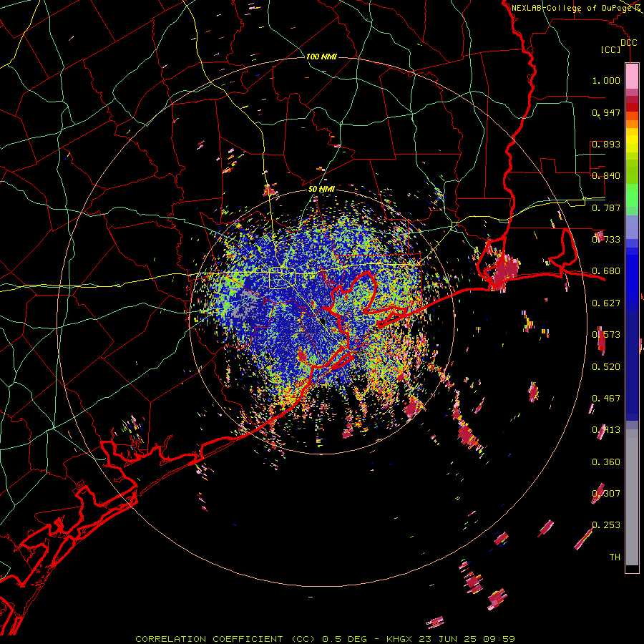The image size is (644, 644).
Task: Click the 0.840 value on the color scale
Action: point(606,176)
